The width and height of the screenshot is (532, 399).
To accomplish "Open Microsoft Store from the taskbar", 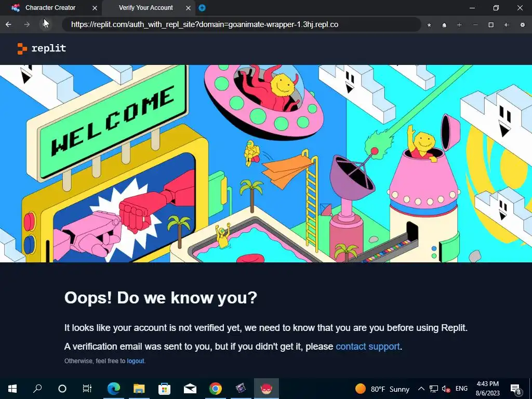I will coord(164,389).
